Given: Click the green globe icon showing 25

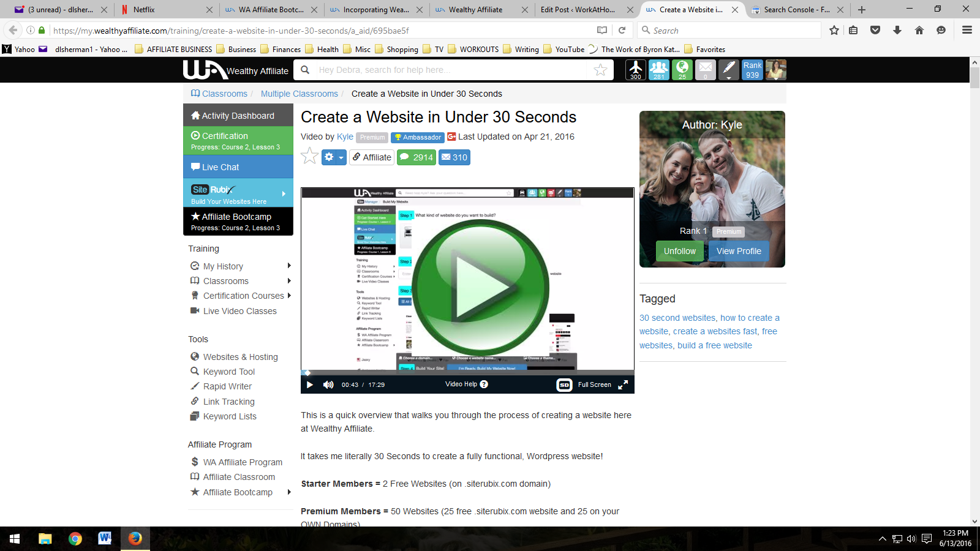Looking at the screenshot, I should [x=682, y=70].
